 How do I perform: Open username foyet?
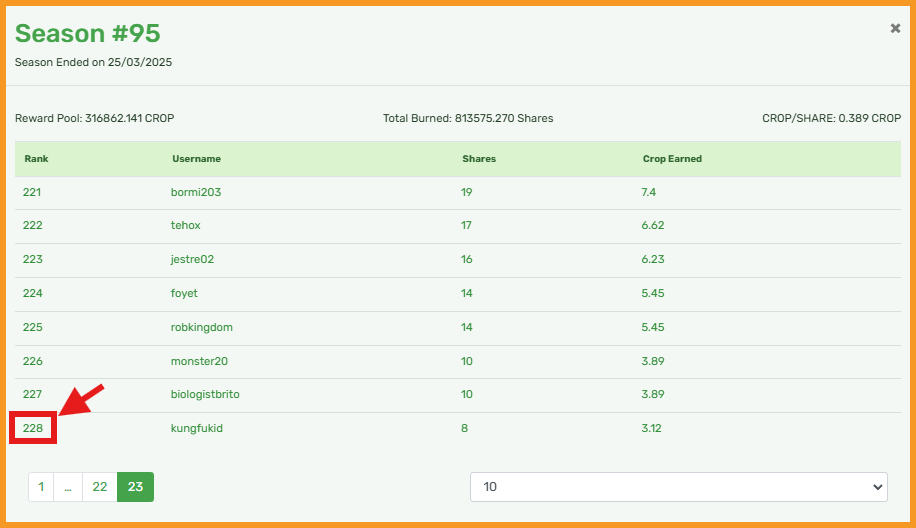[x=184, y=293]
